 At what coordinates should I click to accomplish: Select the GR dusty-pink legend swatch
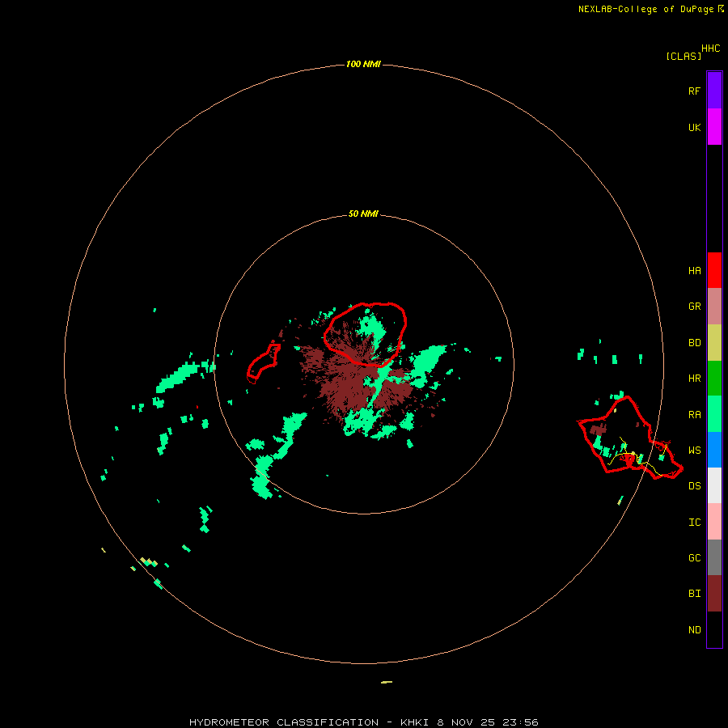point(714,307)
